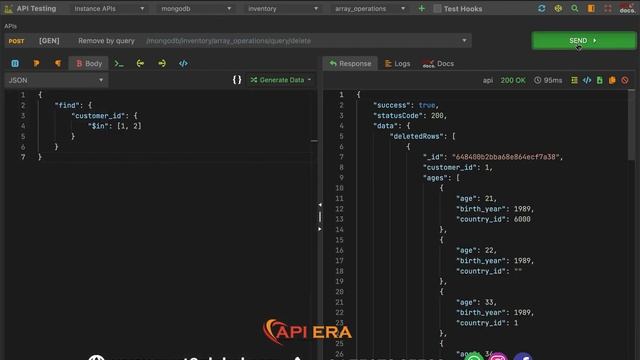Click the "success": true line in response
Screen dimensions: 640x360
[406, 105]
